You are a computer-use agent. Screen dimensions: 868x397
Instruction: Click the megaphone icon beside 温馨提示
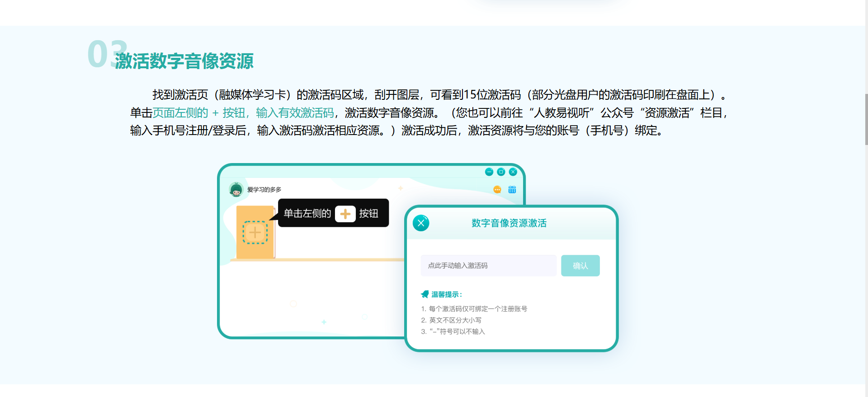tap(425, 294)
